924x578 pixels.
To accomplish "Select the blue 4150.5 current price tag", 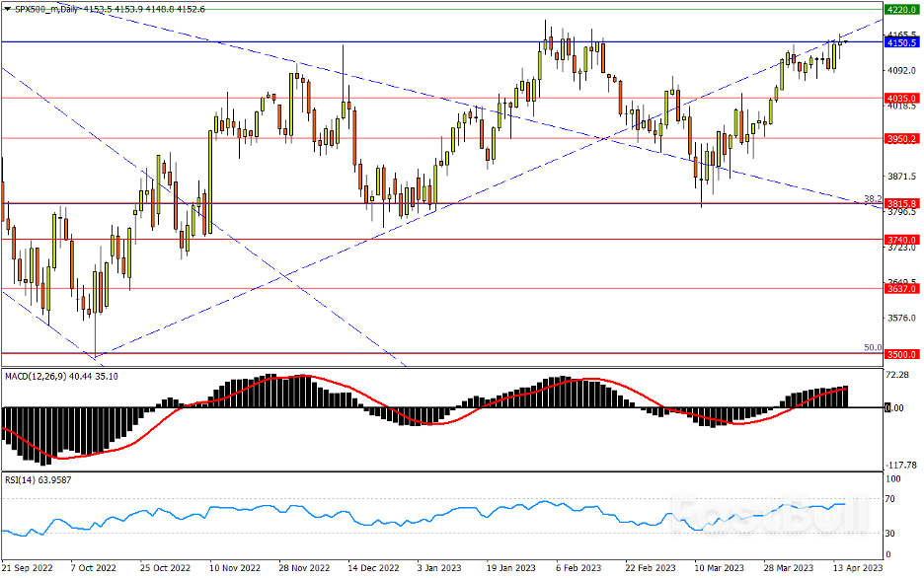I will tap(902, 43).
